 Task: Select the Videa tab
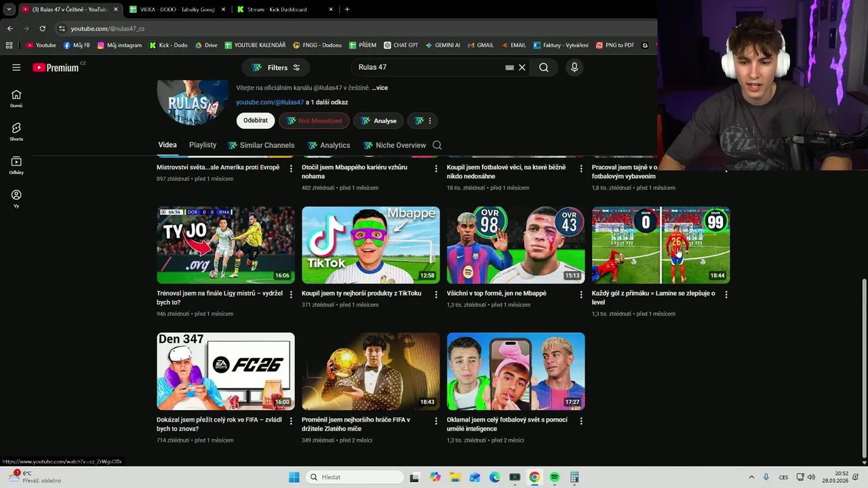coord(167,145)
